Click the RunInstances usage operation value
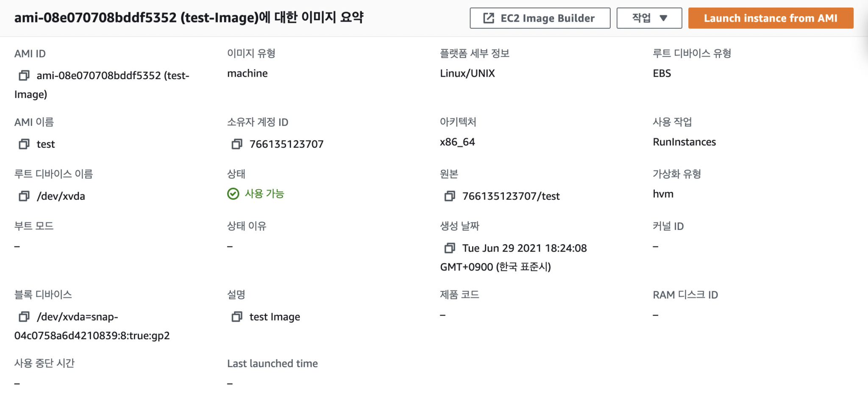 684,142
